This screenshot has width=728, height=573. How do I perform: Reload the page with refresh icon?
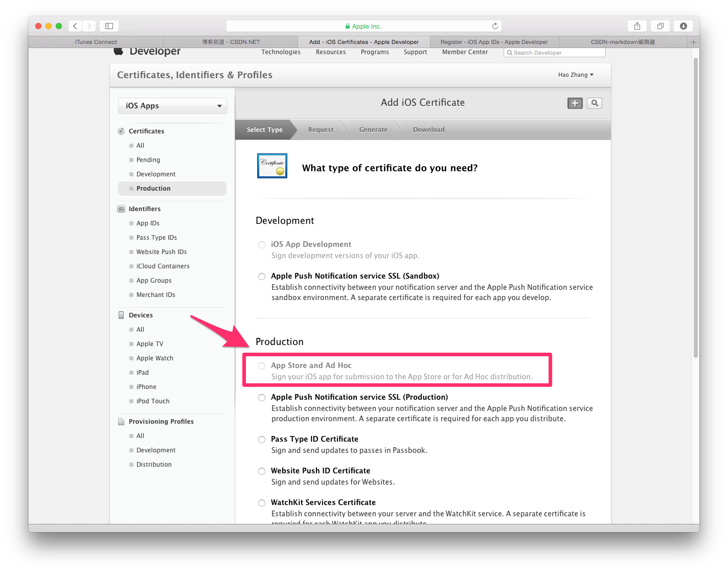[x=495, y=26]
